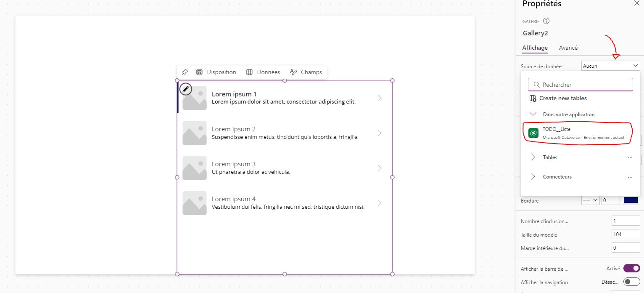Click Taille du modèle field

click(x=626, y=234)
